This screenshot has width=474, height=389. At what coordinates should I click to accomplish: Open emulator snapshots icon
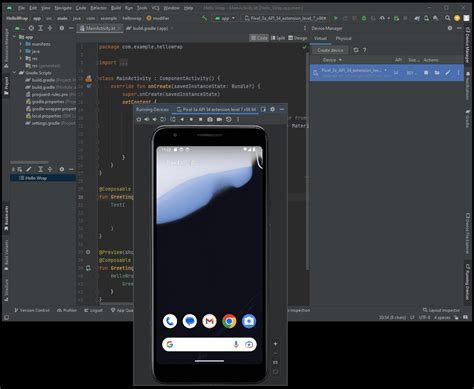[229, 119]
